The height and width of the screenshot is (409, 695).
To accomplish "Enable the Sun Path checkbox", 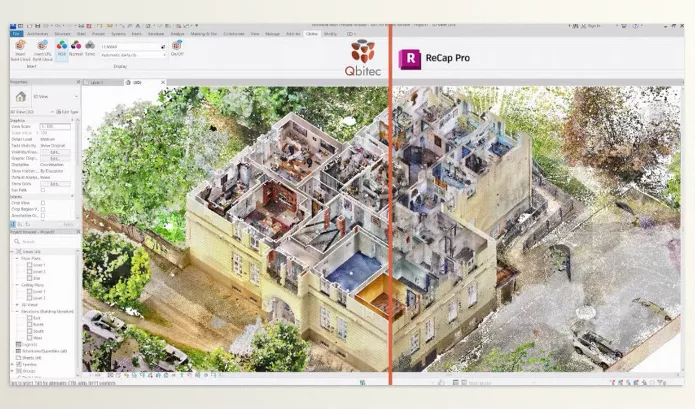I will [43, 190].
